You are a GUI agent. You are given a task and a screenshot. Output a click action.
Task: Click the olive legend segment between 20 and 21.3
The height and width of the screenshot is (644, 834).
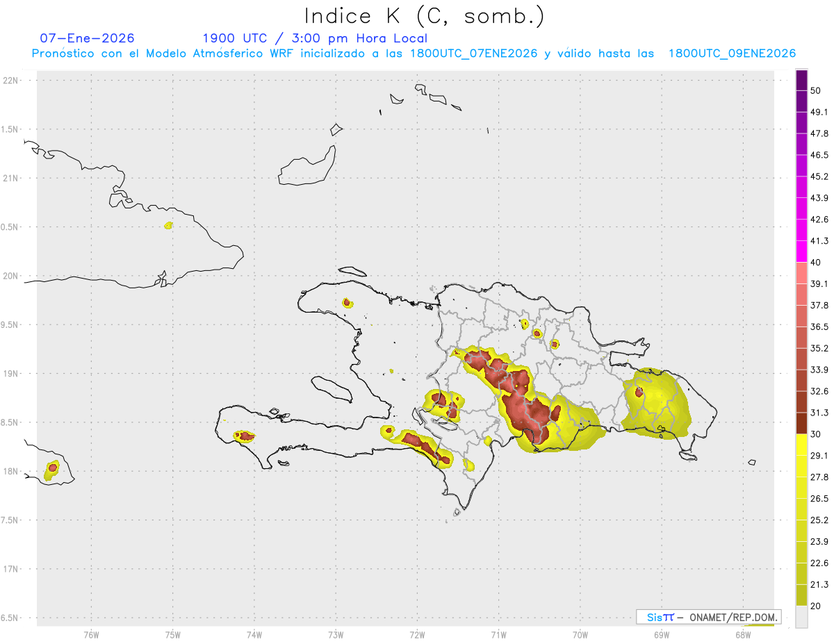802,595
